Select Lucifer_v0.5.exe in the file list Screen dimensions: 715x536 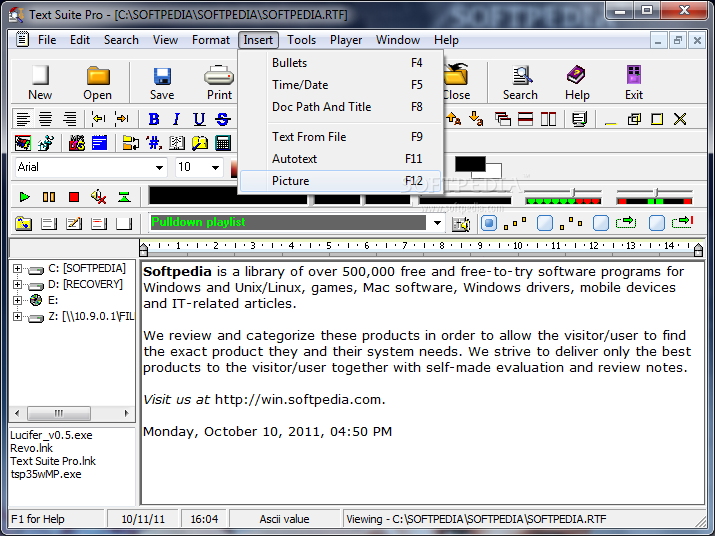click(51, 435)
